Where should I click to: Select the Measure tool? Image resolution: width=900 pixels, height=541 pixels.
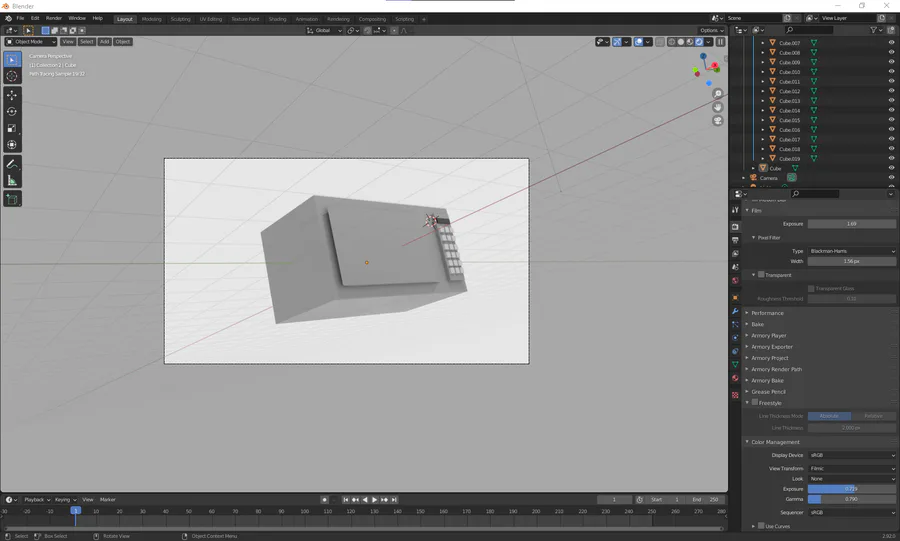12,181
